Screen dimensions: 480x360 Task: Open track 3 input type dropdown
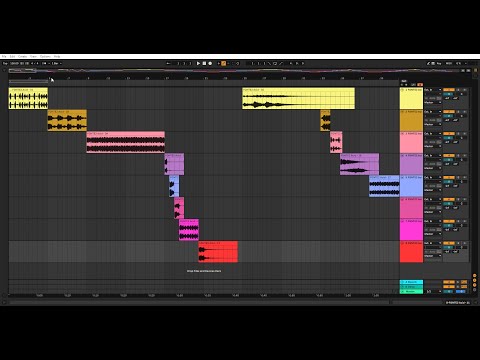click(433, 134)
